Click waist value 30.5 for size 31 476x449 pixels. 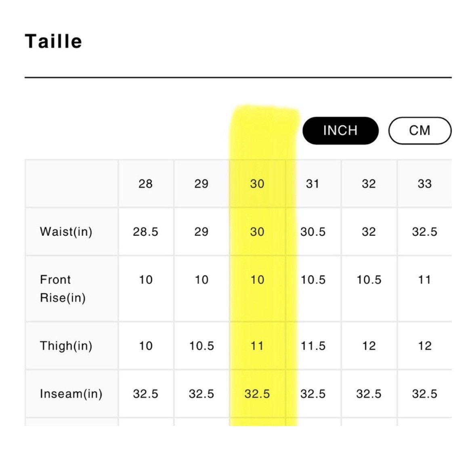312,232
